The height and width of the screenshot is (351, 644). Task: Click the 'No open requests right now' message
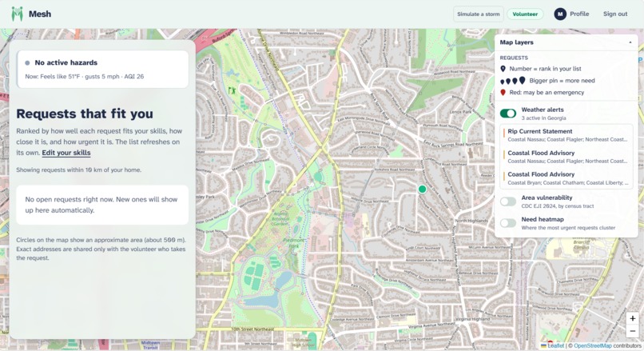pos(101,205)
